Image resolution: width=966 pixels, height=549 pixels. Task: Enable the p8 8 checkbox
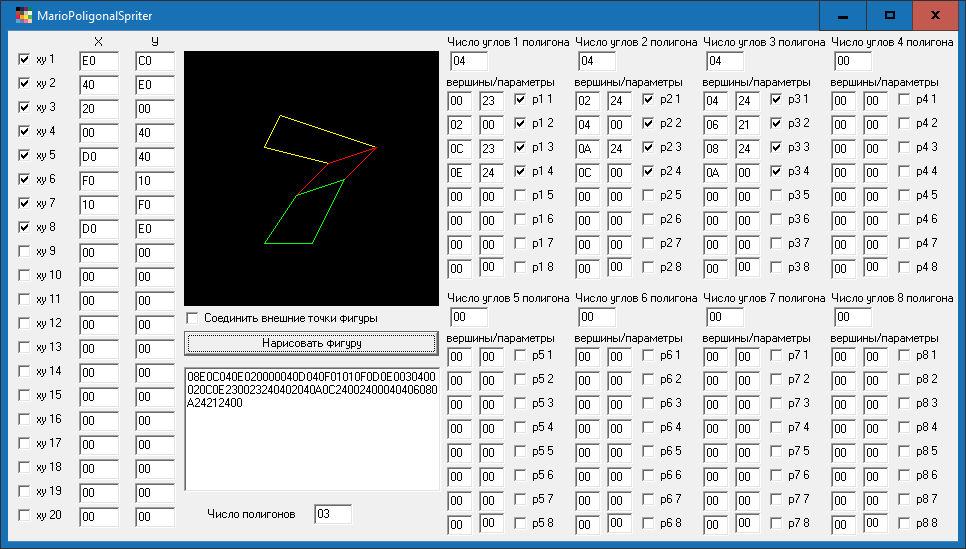point(904,523)
